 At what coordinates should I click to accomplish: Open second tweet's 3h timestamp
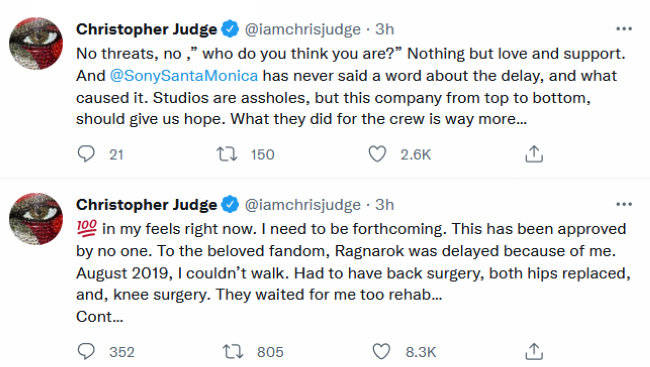point(384,204)
